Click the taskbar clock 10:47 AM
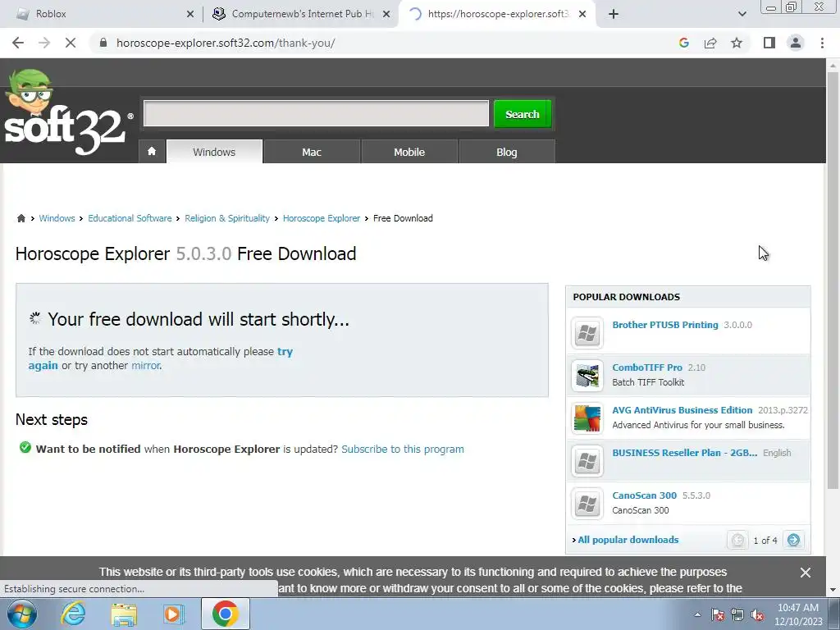Screen dimensions: 840x630 point(797,608)
